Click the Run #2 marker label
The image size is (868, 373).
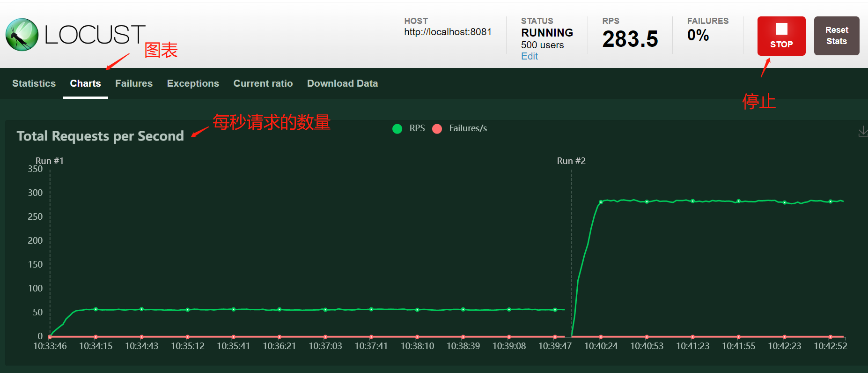pyautogui.click(x=571, y=161)
